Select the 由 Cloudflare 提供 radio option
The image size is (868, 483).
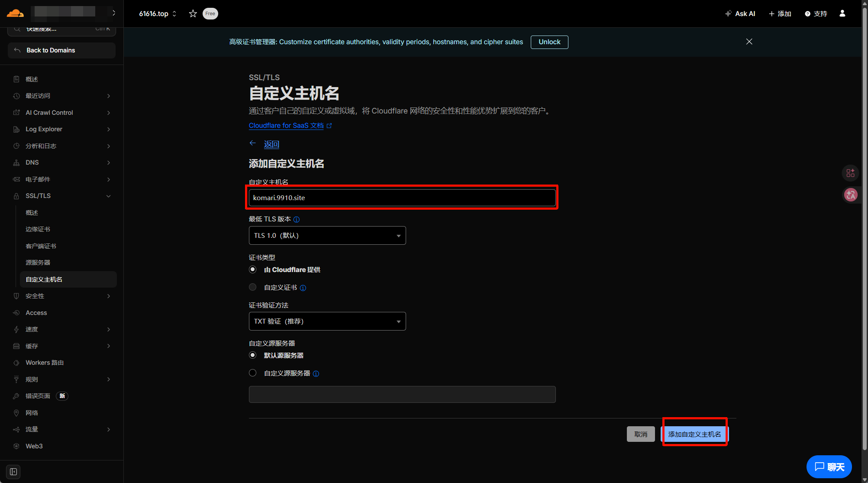[253, 269]
